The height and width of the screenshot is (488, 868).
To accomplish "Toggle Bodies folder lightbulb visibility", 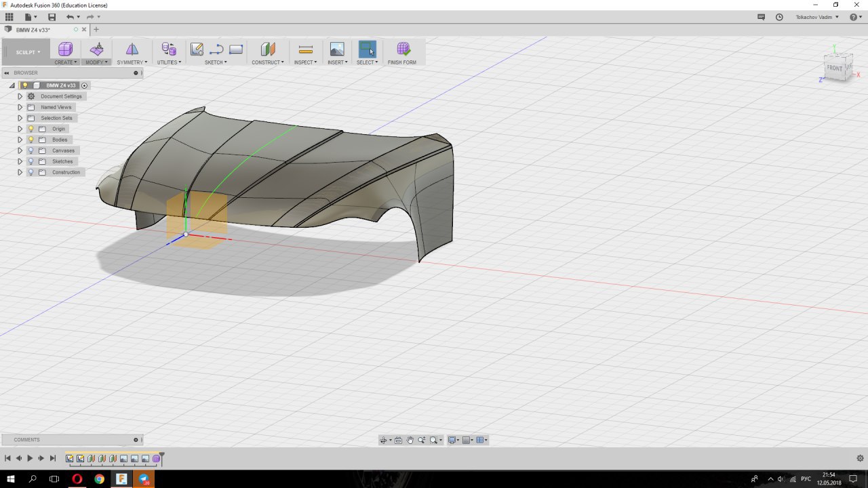I will pos(31,140).
